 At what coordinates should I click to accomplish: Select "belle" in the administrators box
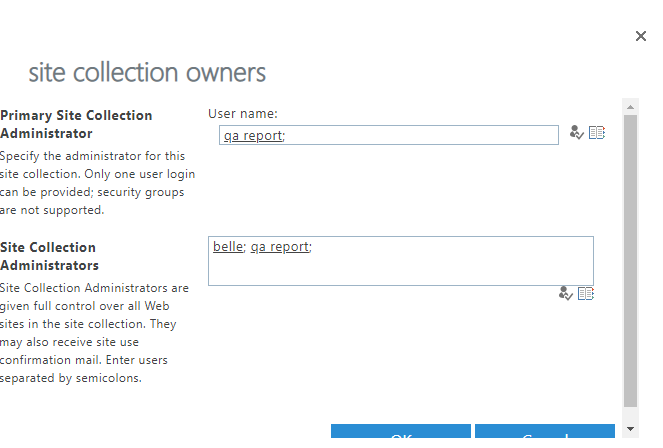[228, 246]
